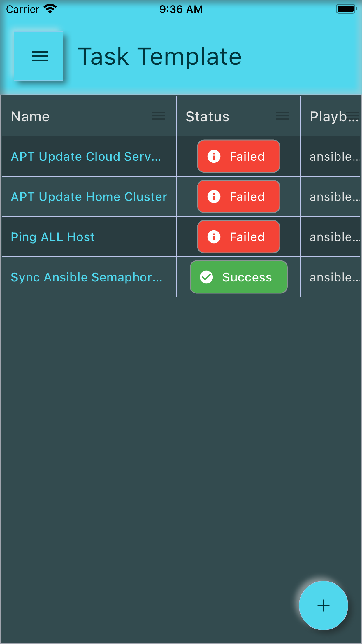This screenshot has height=644, width=362.
Task: Click the info icon on the first Failed badge
Action: pyautogui.click(x=214, y=156)
